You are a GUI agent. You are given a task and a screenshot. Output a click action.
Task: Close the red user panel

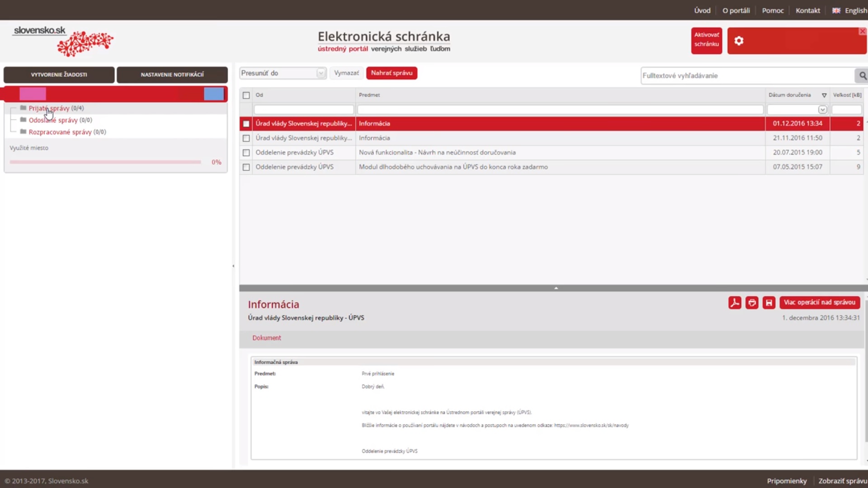(863, 31)
